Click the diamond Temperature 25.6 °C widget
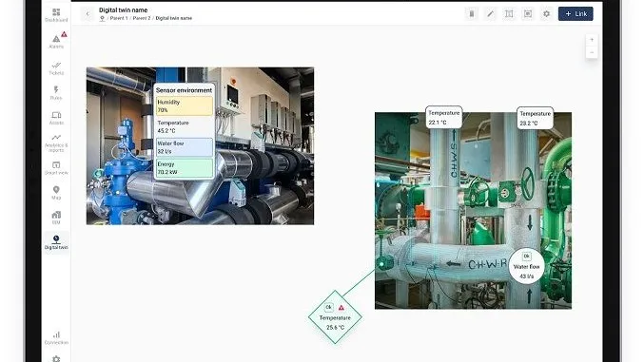The width and height of the screenshot is (644, 362). [x=335, y=316]
